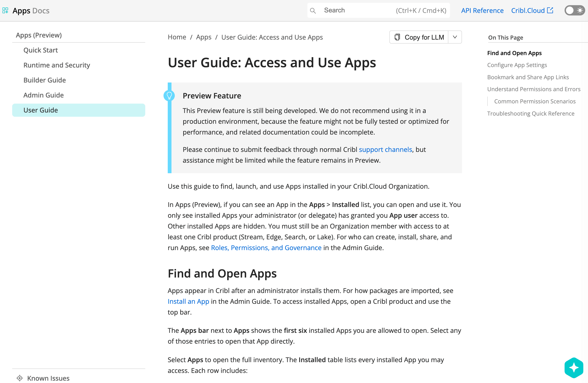Go to Apps breadcrumb
Screen dimensions: 588x383
pos(204,37)
